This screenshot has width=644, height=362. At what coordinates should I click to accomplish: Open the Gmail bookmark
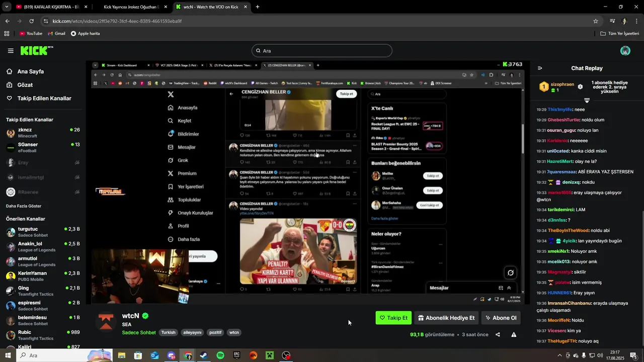pos(56,34)
